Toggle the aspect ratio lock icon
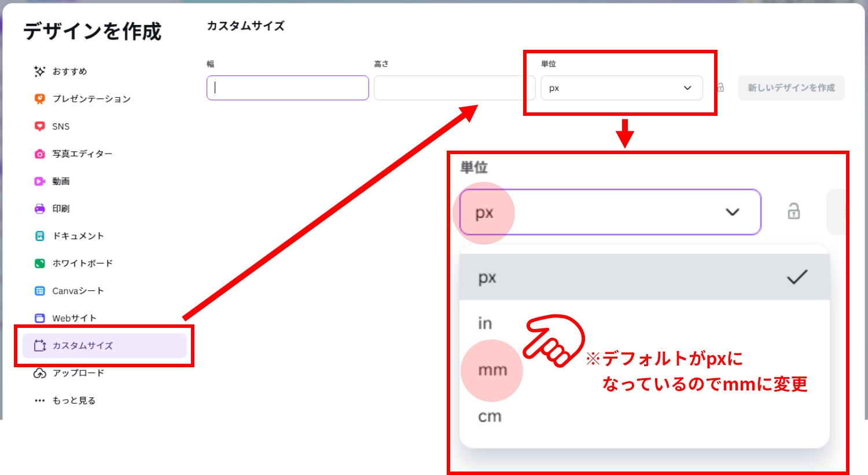This screenshot has height=475, width=868. click(720, 87)
